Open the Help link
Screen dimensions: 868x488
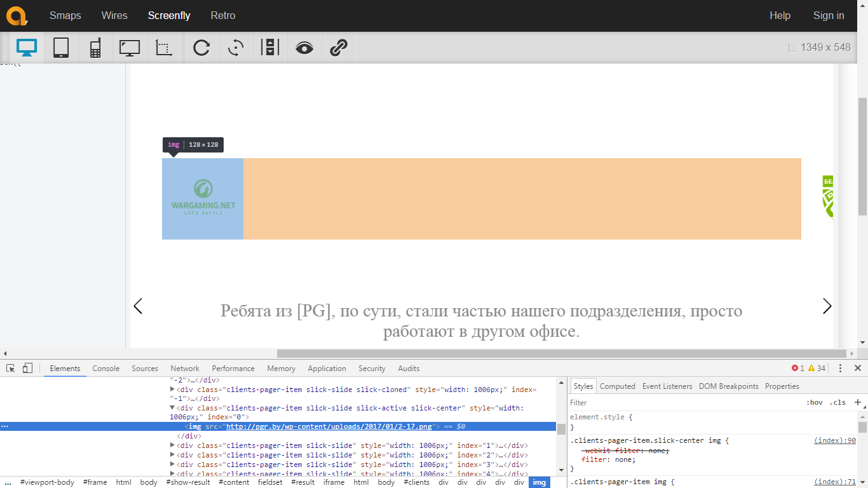click(x=780, y=15)
